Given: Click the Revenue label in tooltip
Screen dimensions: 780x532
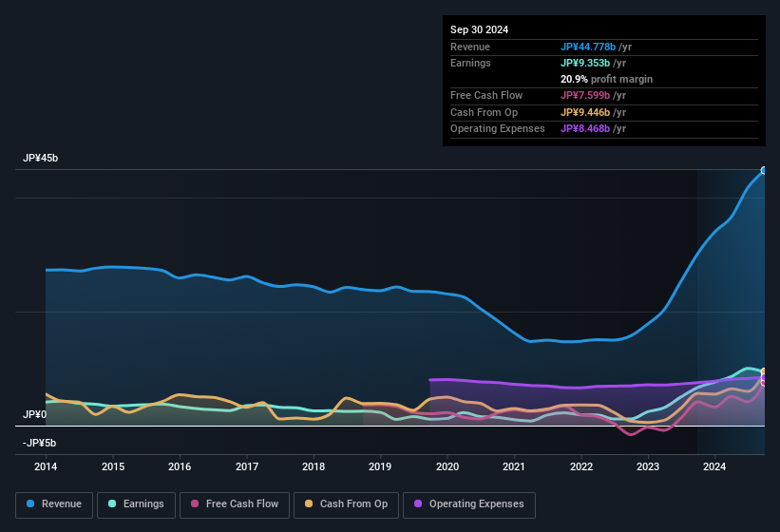Looking at the screenshot, I should [x=470, y=47].
